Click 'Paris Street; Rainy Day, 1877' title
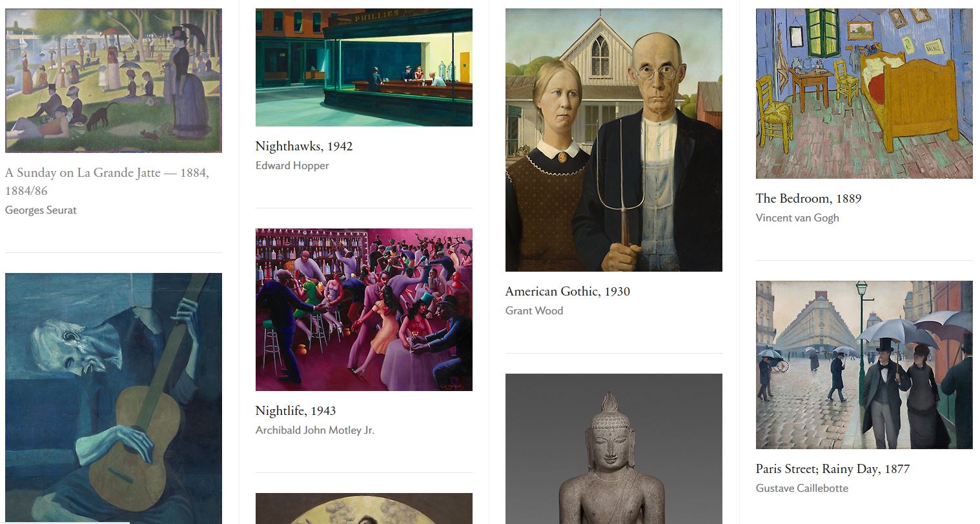The height and width of the screenshot is (524, 980). pos(833,469)
